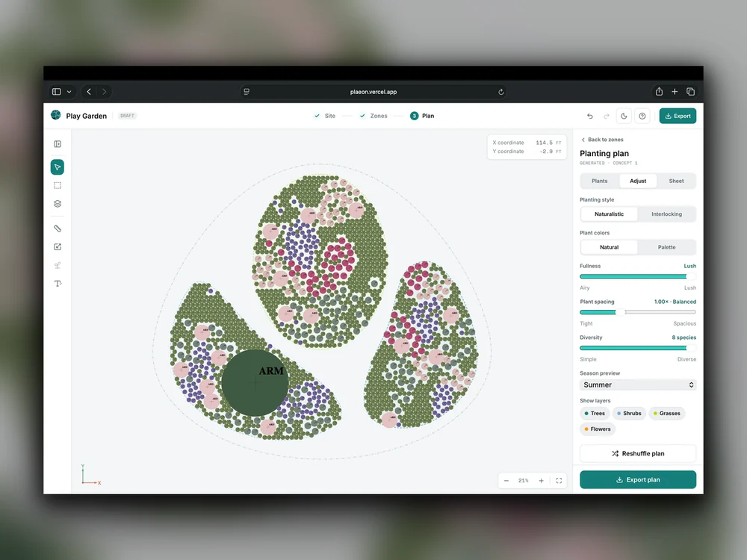
Task: Go Back to zones
Action: [x=602, y=140]
